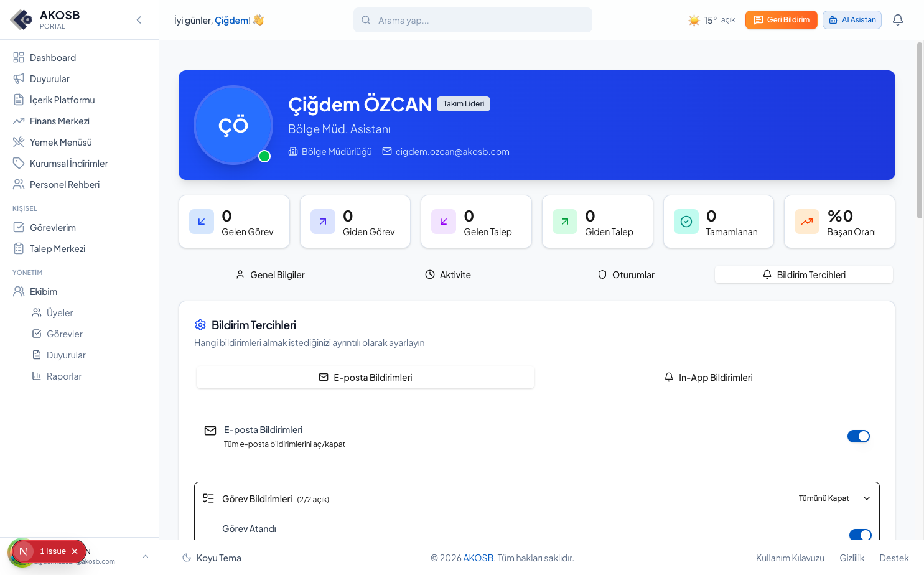This screenshot has width=924, height=575.
Task: Click the AKOSB footer link
Action: pos(478,558)
